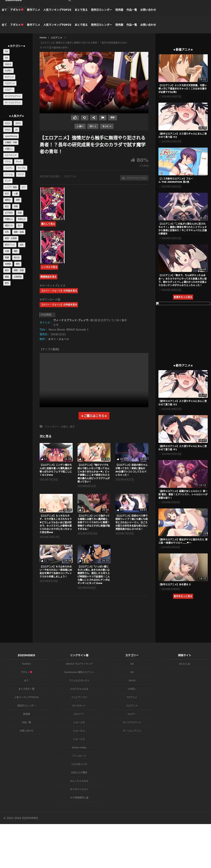The height and width of the screenshot is (868, 211).
Task: Click the 保存 save button under the player
Action: [112, 118]
